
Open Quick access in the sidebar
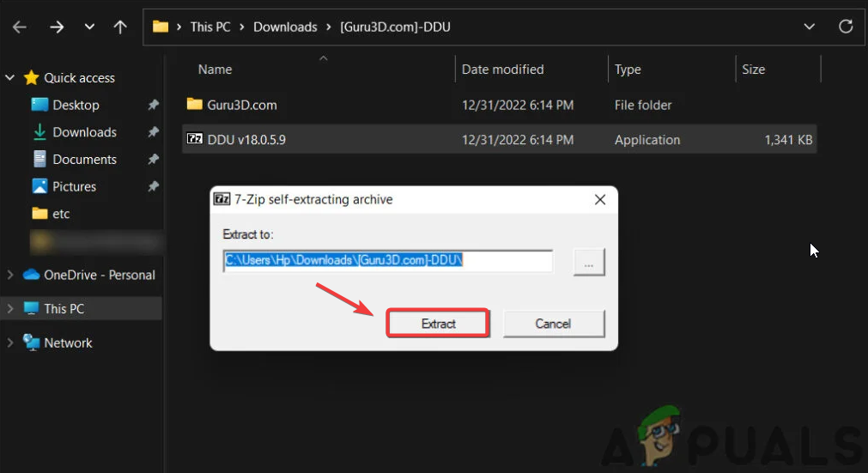[79, 78]
